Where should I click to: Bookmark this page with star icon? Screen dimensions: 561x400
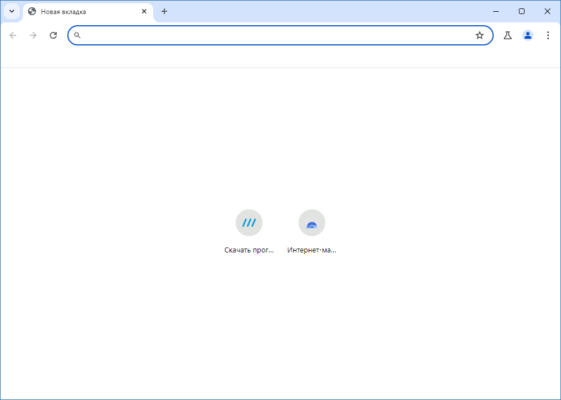pyautogui.click(x=479, y=35)
